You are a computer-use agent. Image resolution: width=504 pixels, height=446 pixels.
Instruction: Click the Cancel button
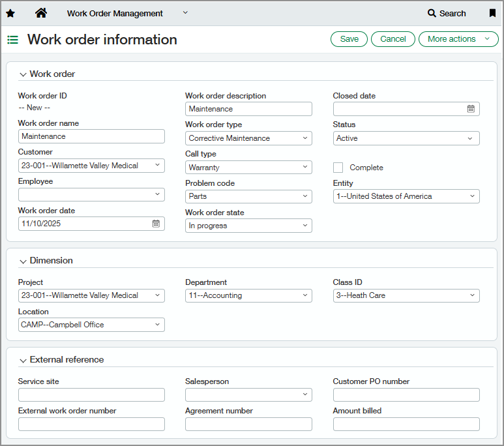393,39
